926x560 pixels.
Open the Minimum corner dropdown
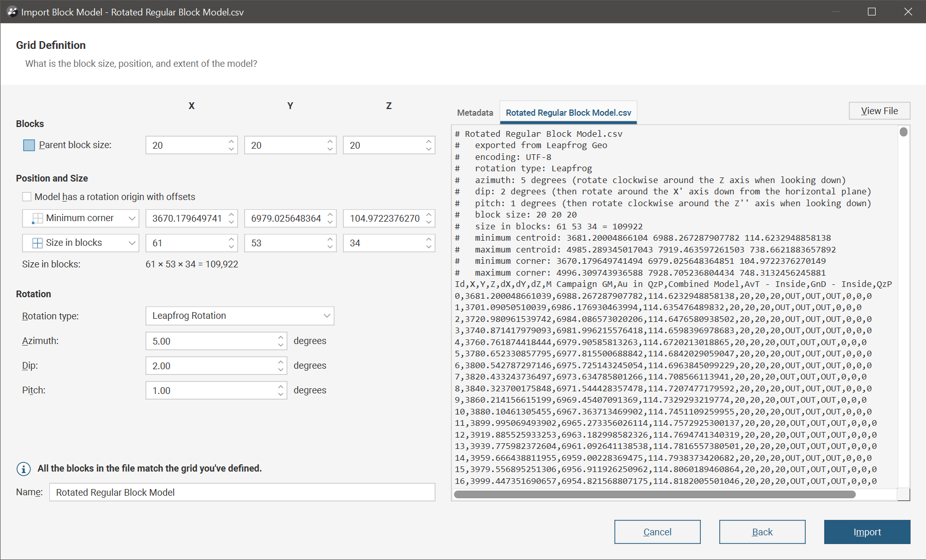(x=132, y=219)
